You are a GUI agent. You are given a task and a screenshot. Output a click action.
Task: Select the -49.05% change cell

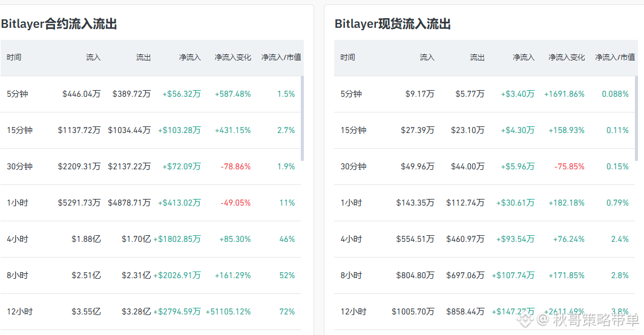pyautogui.click(x=235, y=203)
